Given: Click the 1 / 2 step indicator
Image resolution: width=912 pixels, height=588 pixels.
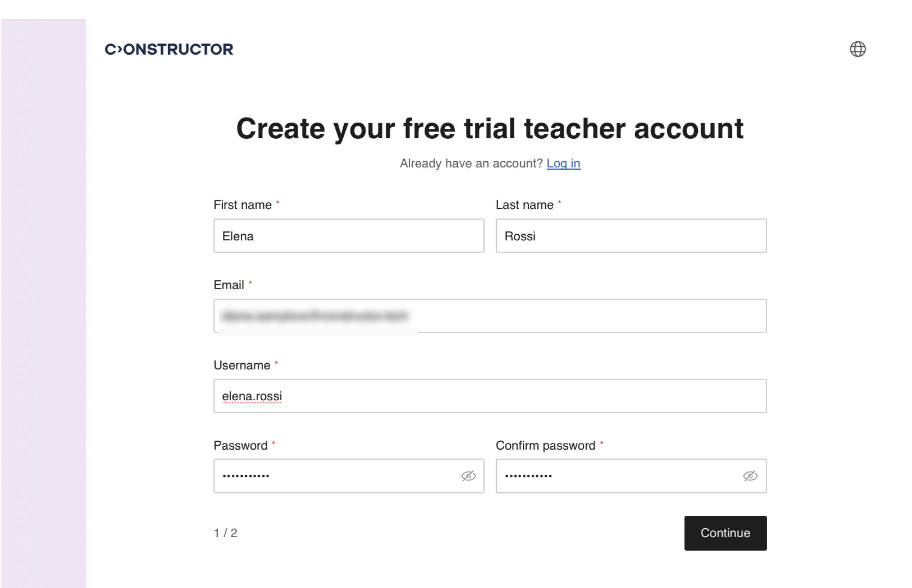Looking at the screenshot, I should [225, 533].
